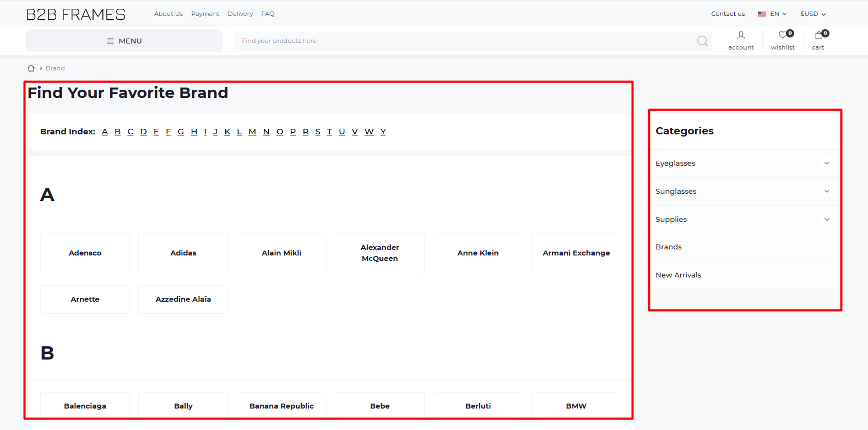868x430 pixels.
Task: Jump to letter D in Brand Index
Action: coord(144,132)
